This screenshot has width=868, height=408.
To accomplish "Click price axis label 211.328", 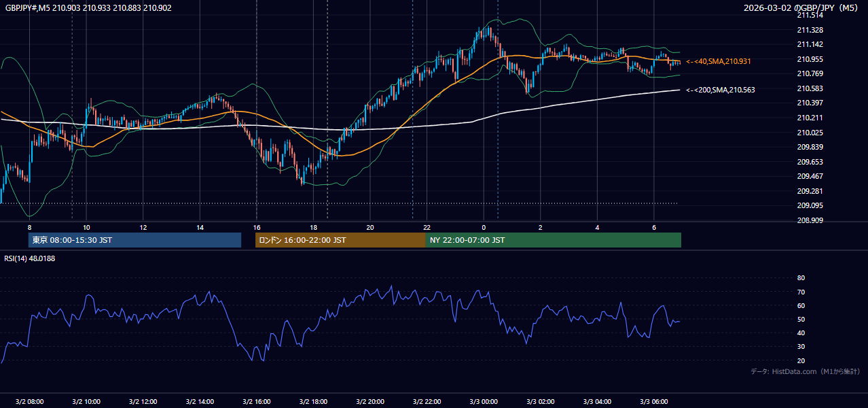I will [x=810, y=30].
